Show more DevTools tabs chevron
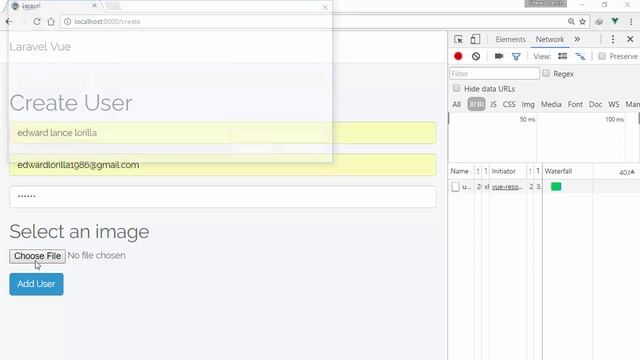The height and width of the screenshot is (360, 640). [577, 39]
